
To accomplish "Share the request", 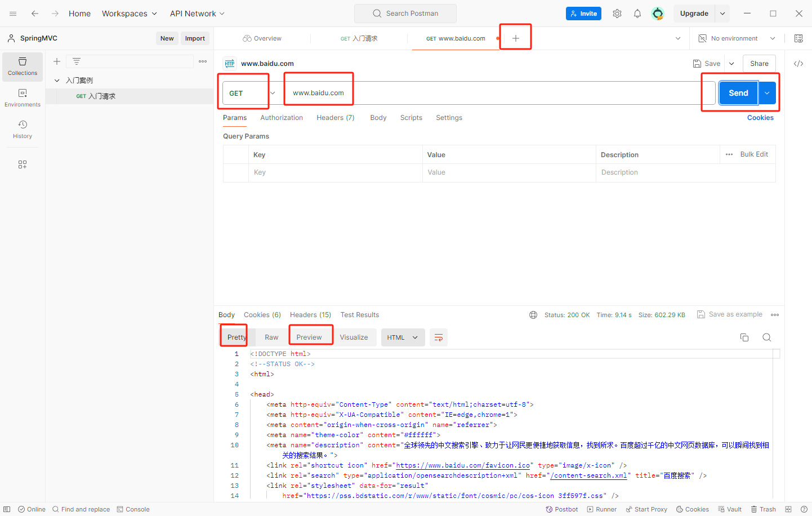I will tap(759, 64).
